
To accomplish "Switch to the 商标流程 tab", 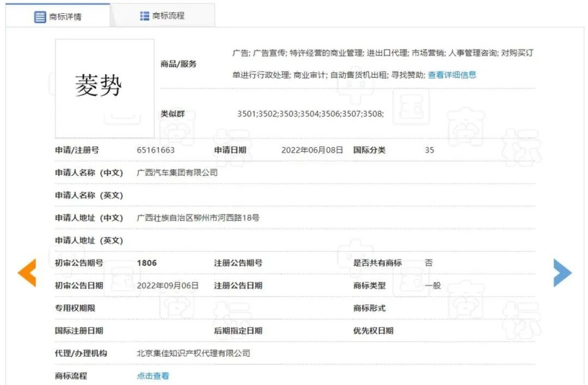I will (x=162, y=15).
